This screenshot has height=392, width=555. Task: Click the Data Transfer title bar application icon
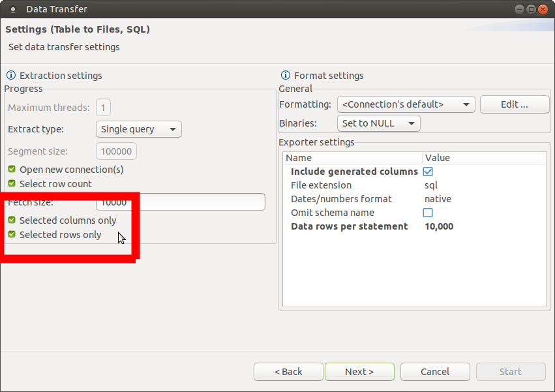(12, 8)
